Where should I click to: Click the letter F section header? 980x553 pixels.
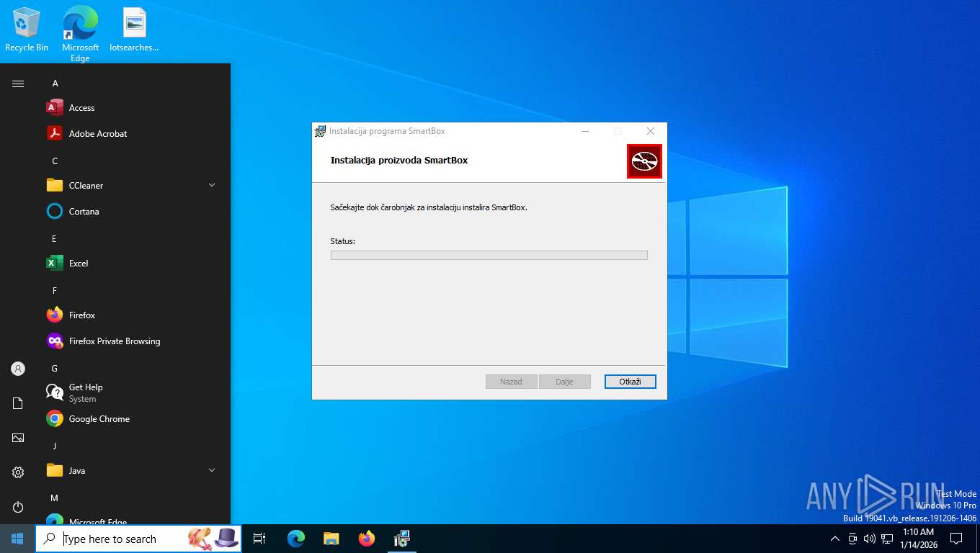[55, 291]
